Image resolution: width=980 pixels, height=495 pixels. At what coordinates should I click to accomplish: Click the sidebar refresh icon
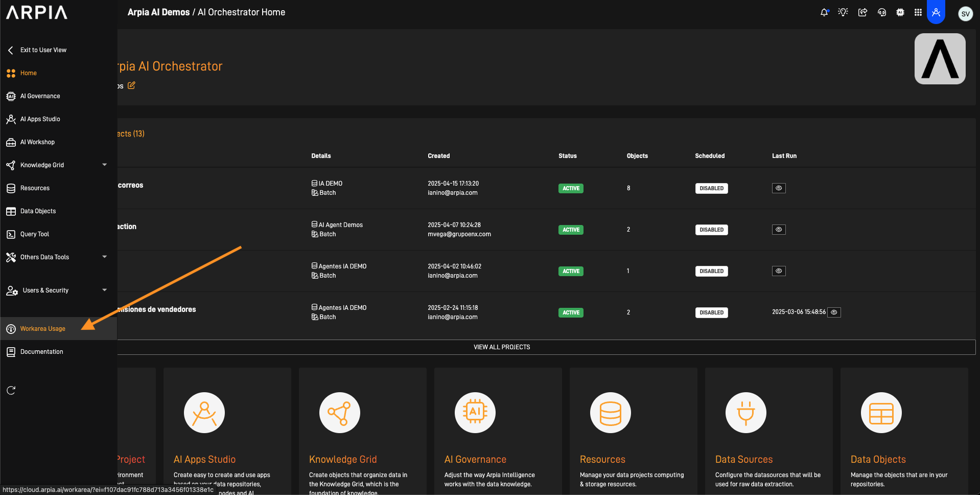point(11,391)
